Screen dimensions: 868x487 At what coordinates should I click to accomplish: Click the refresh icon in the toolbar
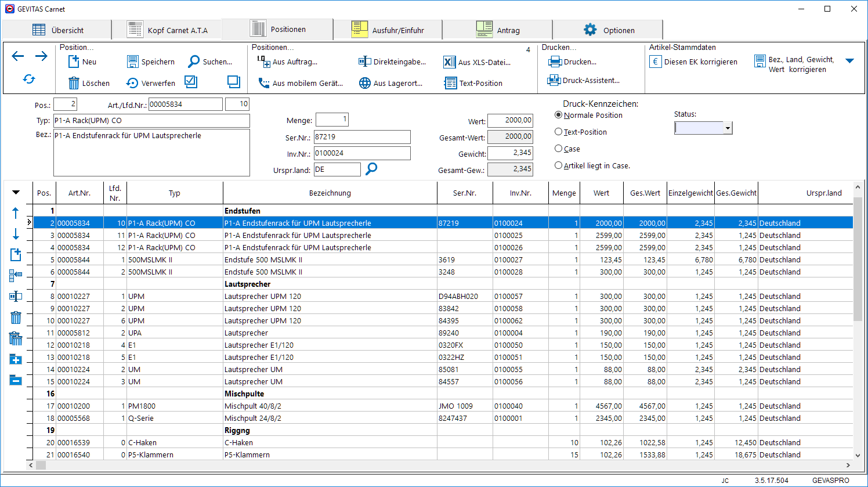29,79
